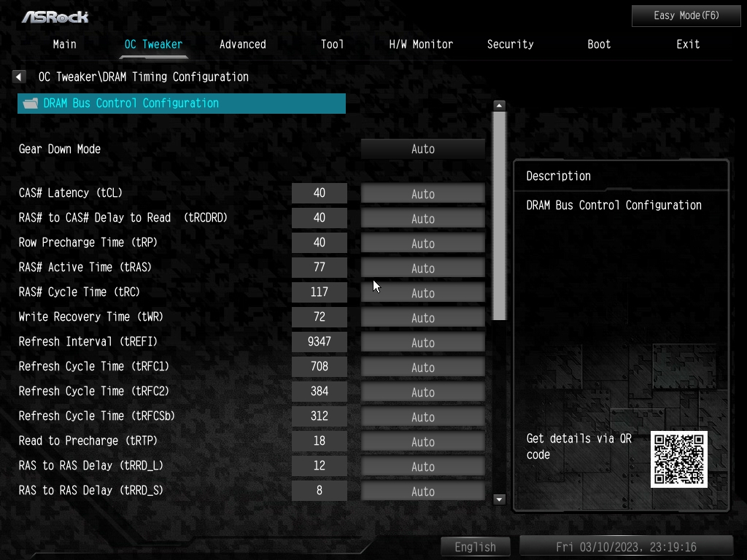Image resolution: width=747 pixels, height=560 pixels.
Task: Open RAS# Cycle Time (tRC) Auto setting
Action: pyautogui.click(x=423, y=293)
